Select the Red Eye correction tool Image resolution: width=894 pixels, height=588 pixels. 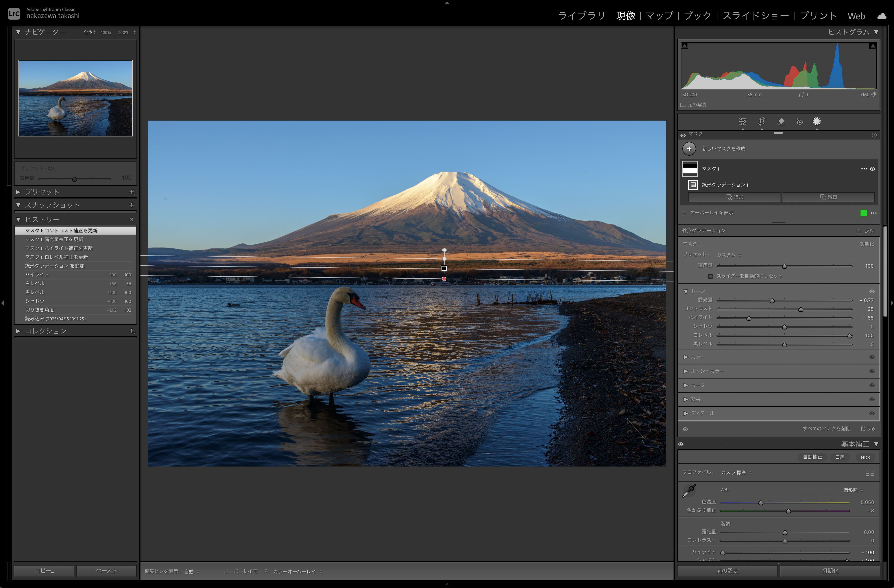[x=799, y=122]
